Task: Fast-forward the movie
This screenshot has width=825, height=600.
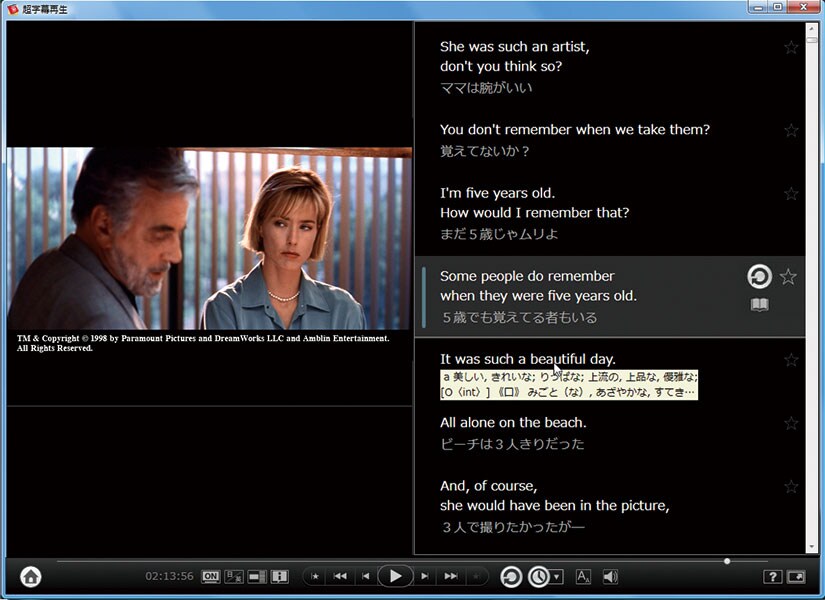Action: 450,576
